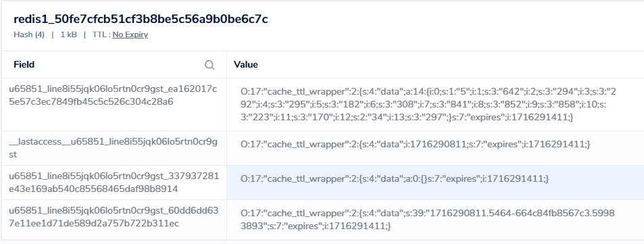644x244 pixels.
Task: Click the empty space right of the key name
Action: coord(452,19)
